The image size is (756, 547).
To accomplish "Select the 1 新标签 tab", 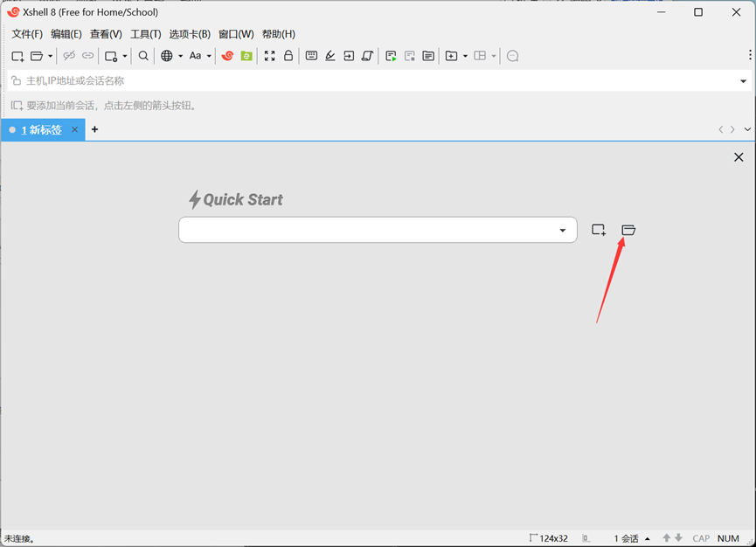I will 41,129.
